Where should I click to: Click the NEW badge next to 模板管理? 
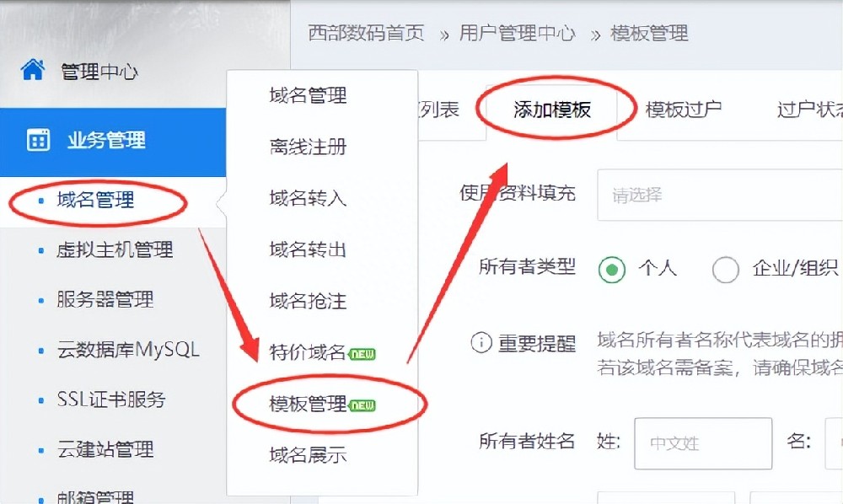(362, 405)
